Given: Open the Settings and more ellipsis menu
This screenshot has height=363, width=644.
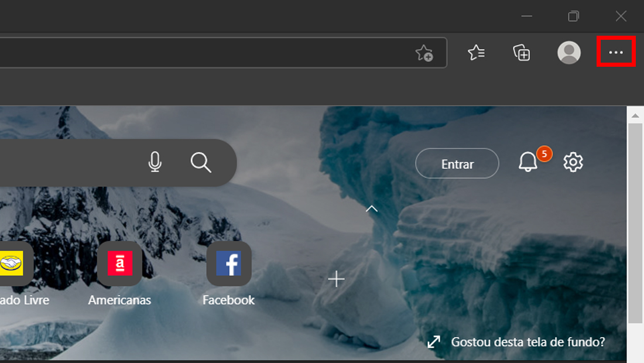Looking at the screenshot, I should [x=616, y=52].
